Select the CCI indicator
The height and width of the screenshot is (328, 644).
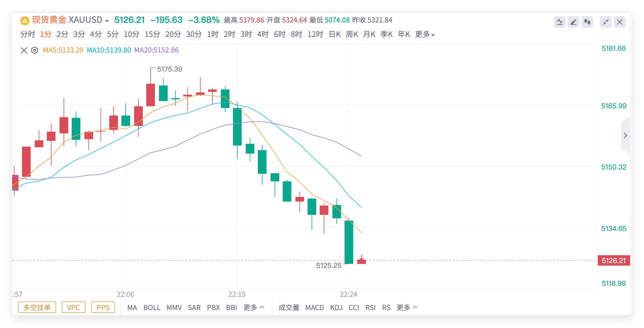coord(354,307)
